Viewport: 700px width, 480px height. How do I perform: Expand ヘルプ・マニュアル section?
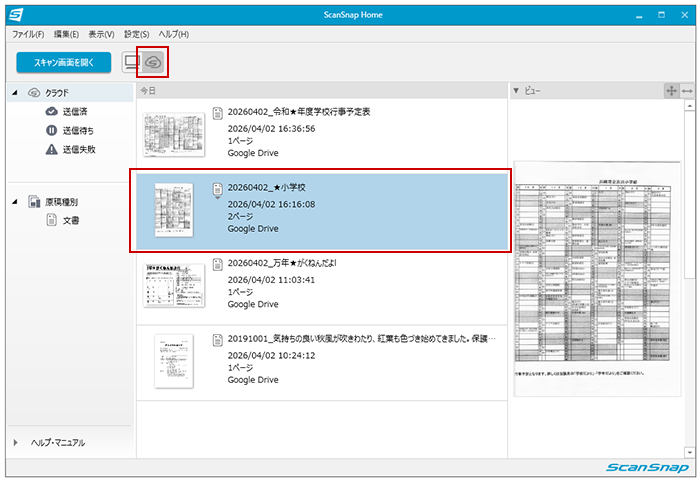pyautogui.click(x=16, y=442)
